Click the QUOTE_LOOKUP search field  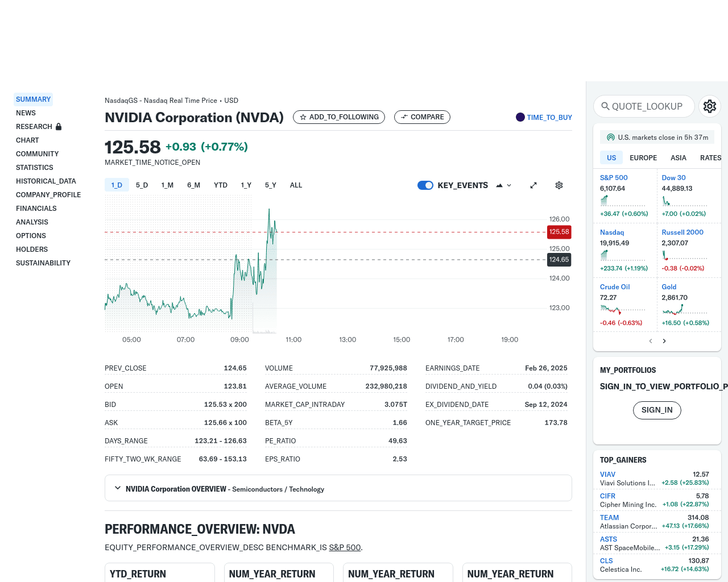pos(644,106)
